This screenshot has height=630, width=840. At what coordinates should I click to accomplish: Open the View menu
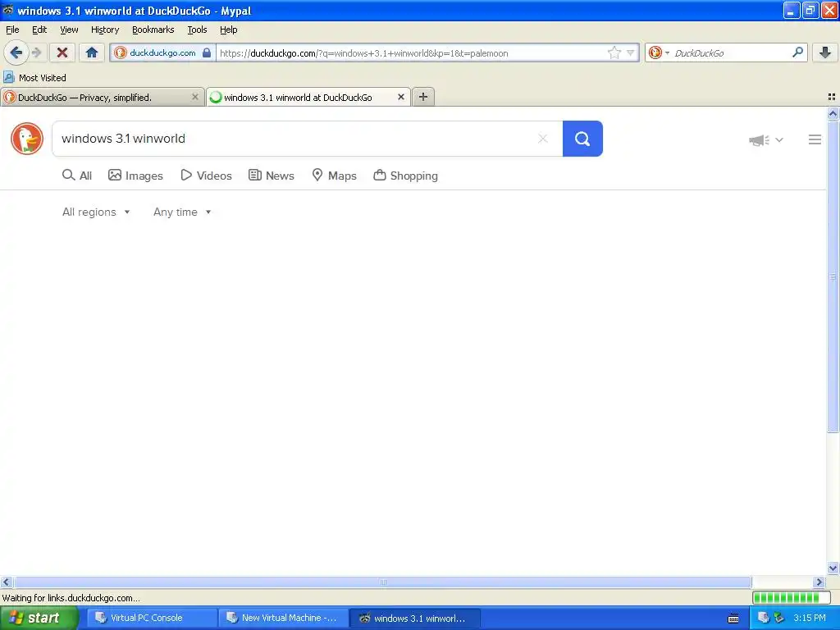69,30
